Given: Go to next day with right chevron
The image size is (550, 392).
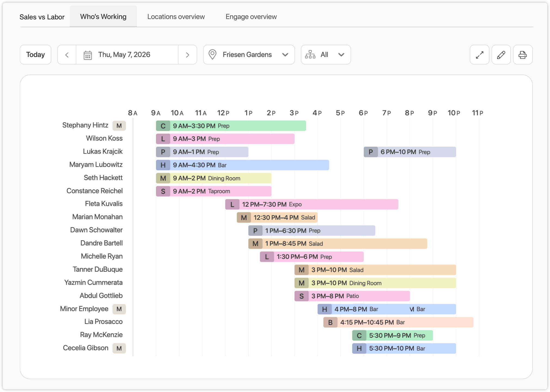Looking at the screenshot, I should point(187,55).
